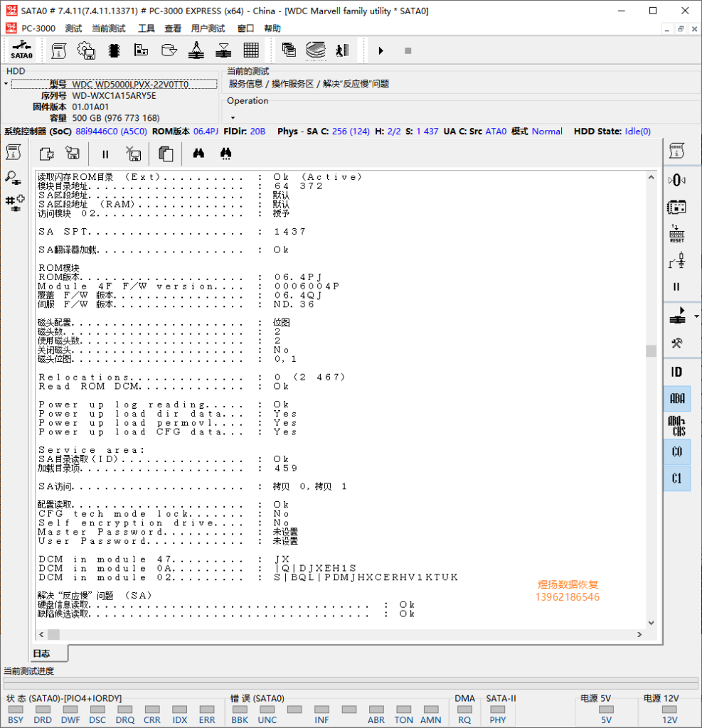Expand dropdown arrow beside platters play icon
Image resolution: width=702 pixels, height=728 pixels.
[696, 316]
